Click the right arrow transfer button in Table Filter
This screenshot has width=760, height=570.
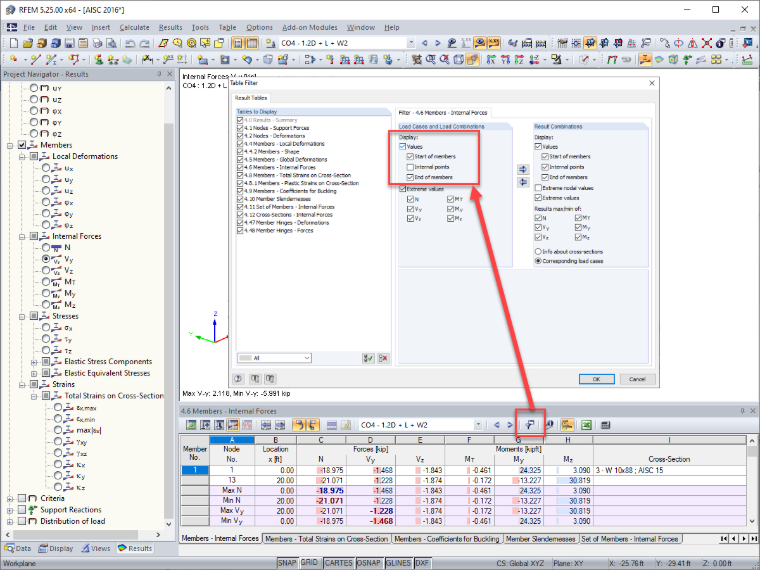tap(523, 169)
